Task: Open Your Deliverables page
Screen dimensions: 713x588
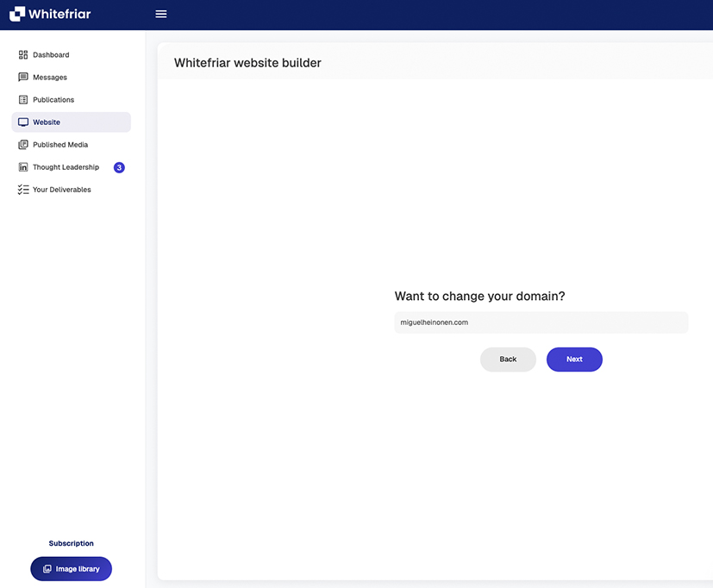Action: (61, 190)
